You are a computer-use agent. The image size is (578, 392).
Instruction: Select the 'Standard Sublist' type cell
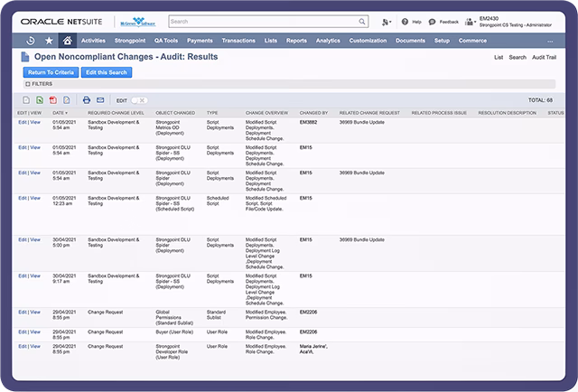tap(216, 314)
